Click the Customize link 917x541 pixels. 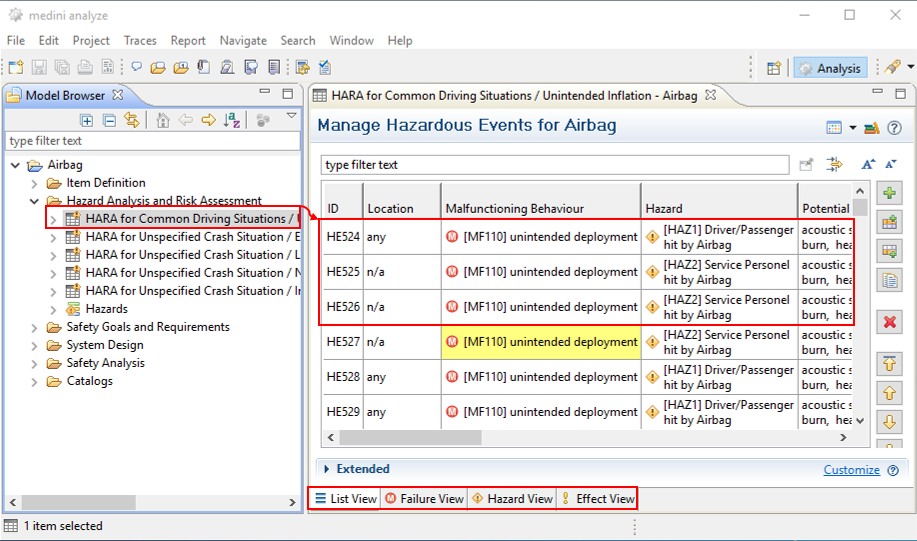pos(851,470)
